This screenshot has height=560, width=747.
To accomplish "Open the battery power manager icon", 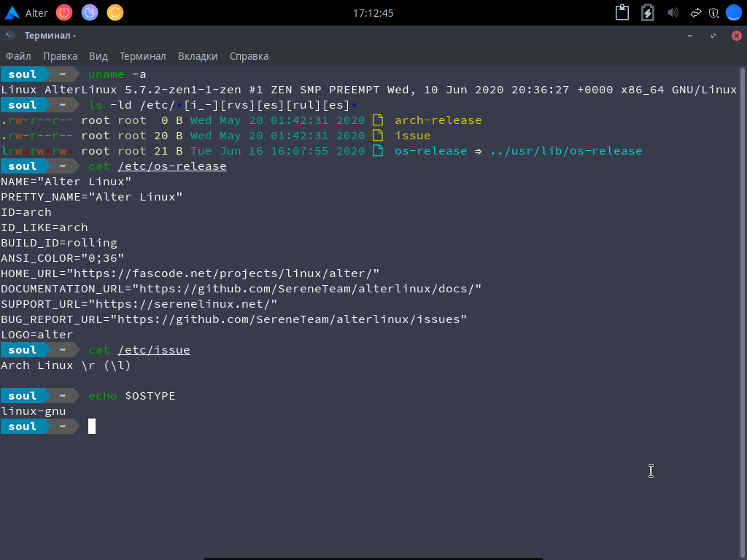I will tap(648, 12).
